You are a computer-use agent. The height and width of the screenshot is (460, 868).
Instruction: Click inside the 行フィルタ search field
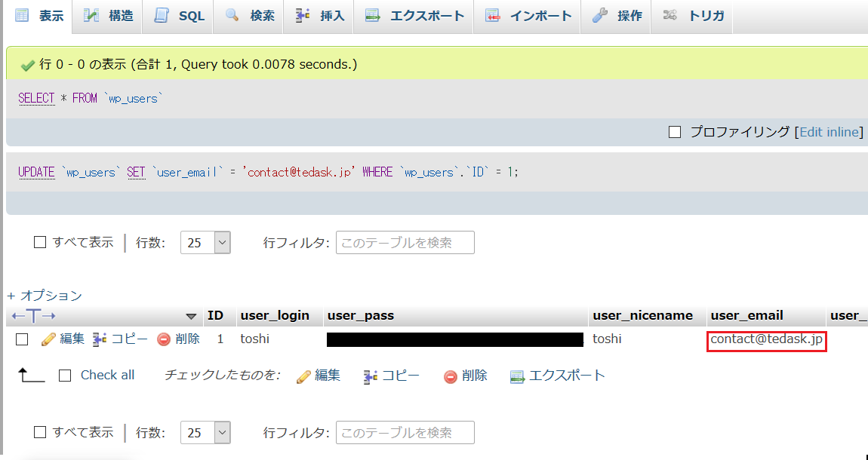pyautogui.click(x=405, y=242)
